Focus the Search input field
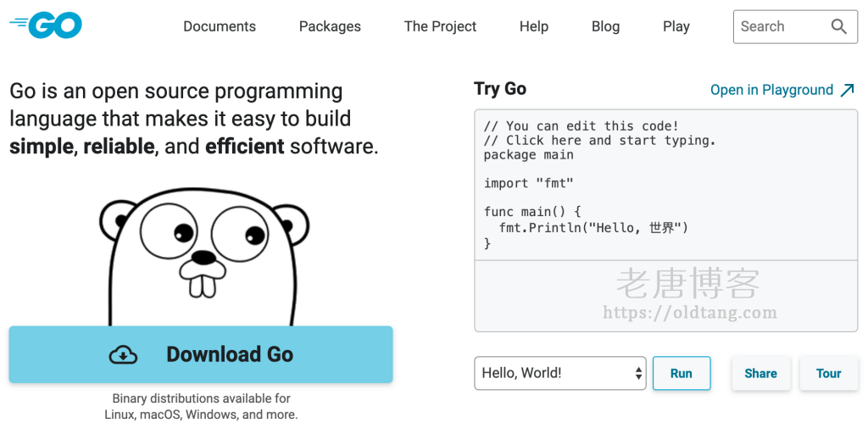Viewport: 868px width, 434px height. 795,26
